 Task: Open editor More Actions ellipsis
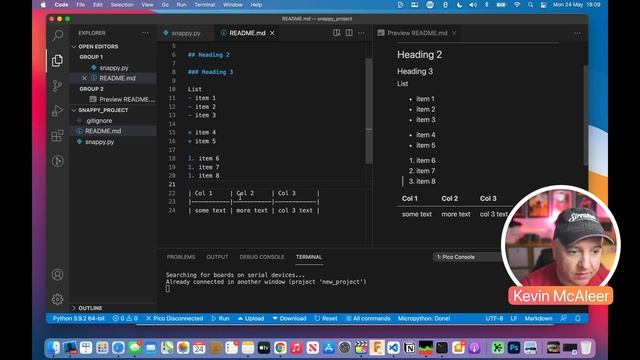362,33
